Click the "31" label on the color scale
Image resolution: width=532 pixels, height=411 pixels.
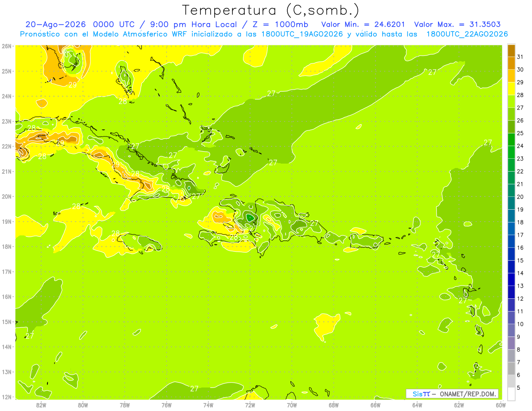tap(520, 57)
